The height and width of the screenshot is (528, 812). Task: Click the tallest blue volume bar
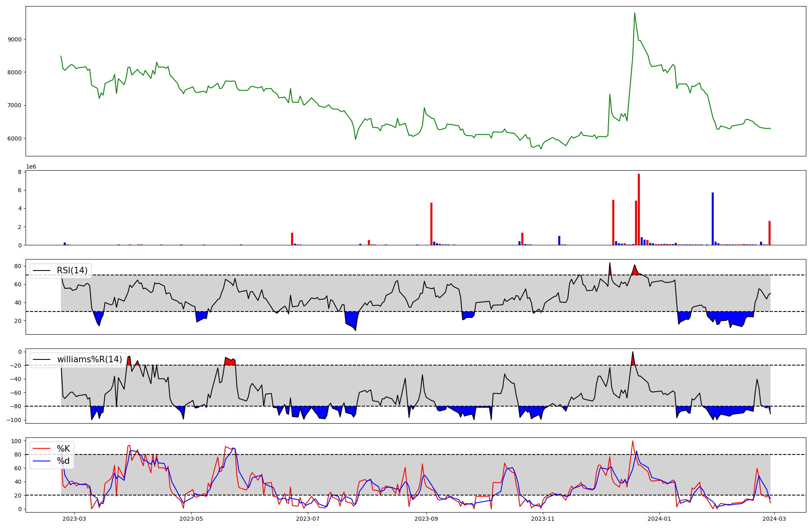[x=713, y=219]
